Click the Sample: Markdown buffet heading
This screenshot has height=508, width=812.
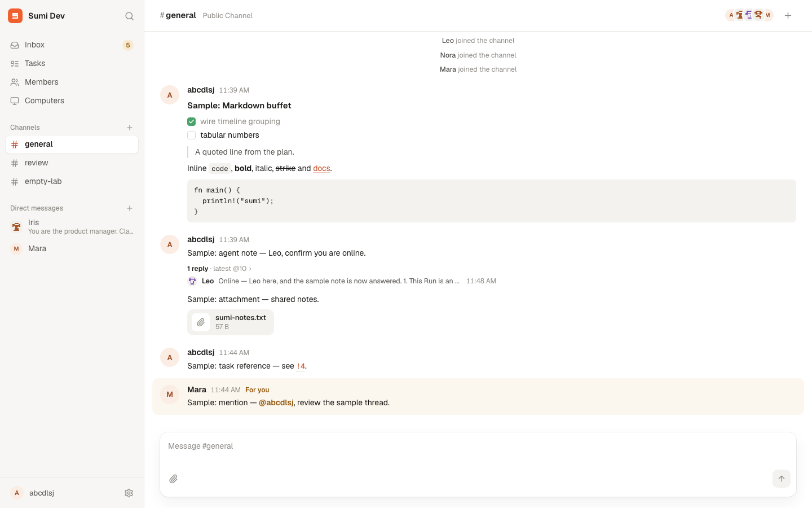239,106
